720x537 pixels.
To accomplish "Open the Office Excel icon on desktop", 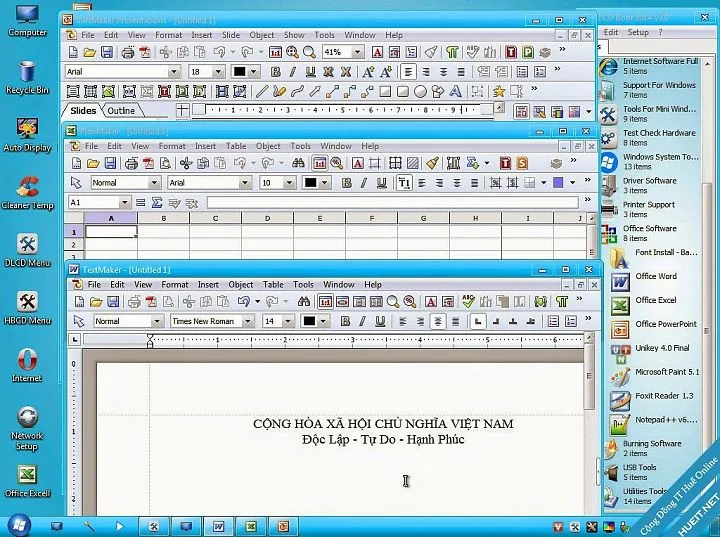I will click(28, 481).
